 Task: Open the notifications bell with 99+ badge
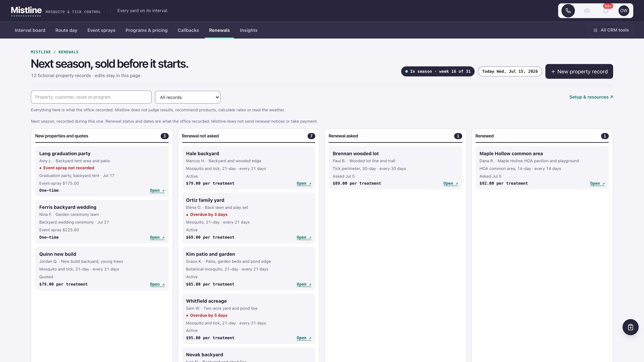click(605, 11)
